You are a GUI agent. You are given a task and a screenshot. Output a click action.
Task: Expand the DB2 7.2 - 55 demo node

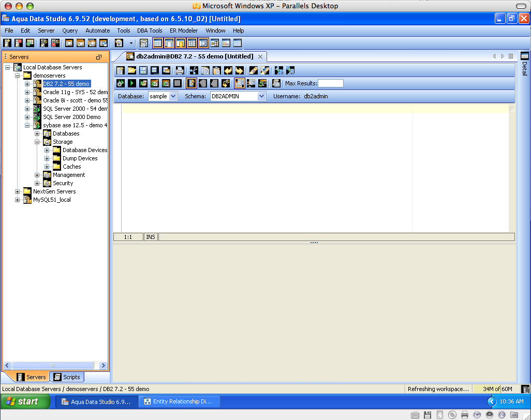tap(27, 84)
